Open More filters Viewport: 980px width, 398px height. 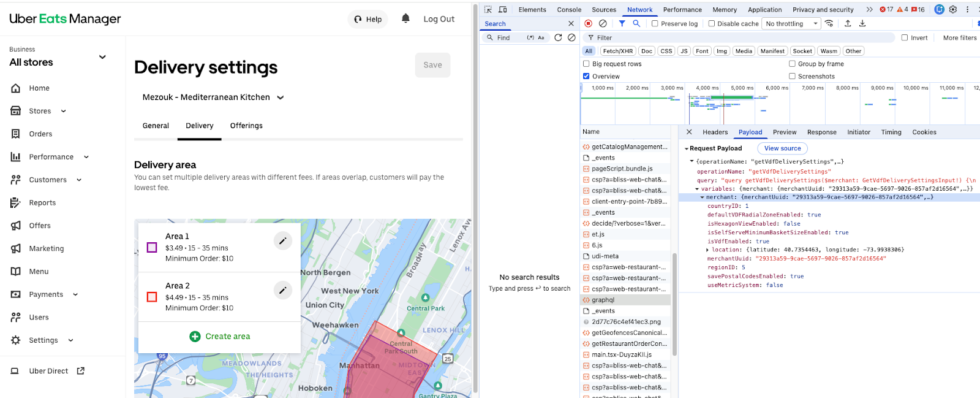(x=960, y=38)
